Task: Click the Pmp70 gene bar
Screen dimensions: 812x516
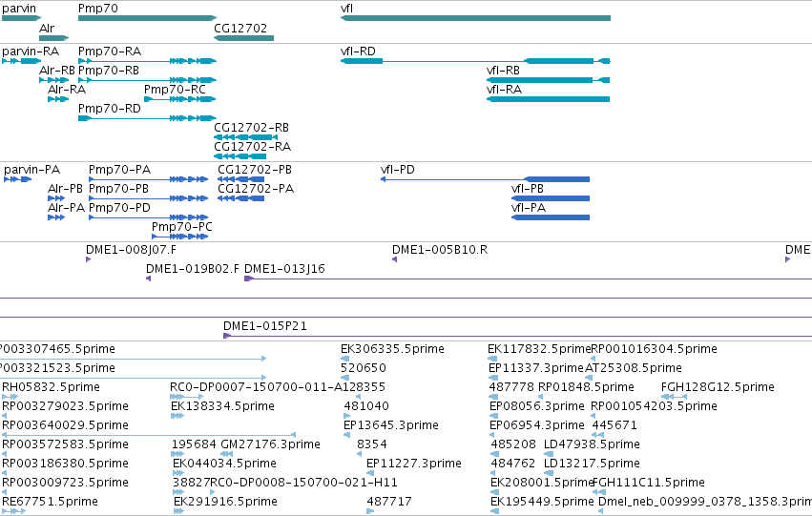Action: click(147, 18)
